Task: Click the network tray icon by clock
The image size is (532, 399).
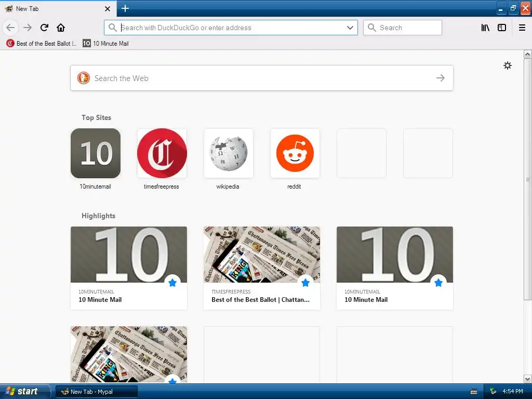Action: [x=493, y=391]
